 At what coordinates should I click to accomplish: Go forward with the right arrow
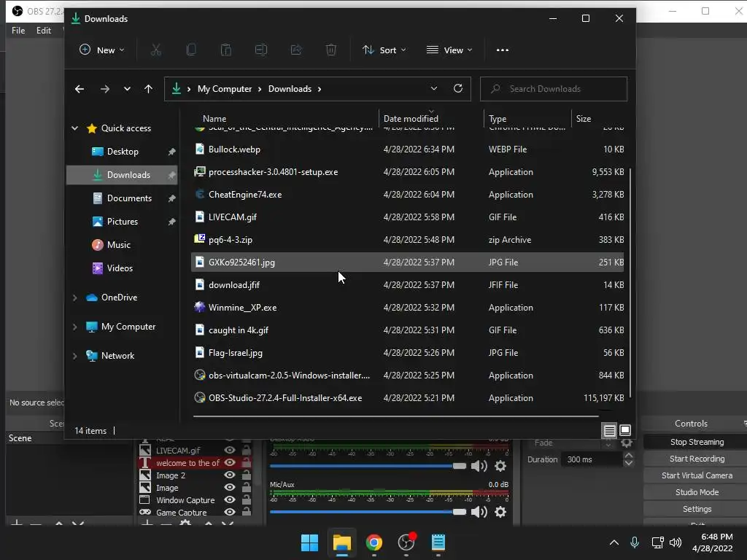pyautogui.click(x=105, y=89)
